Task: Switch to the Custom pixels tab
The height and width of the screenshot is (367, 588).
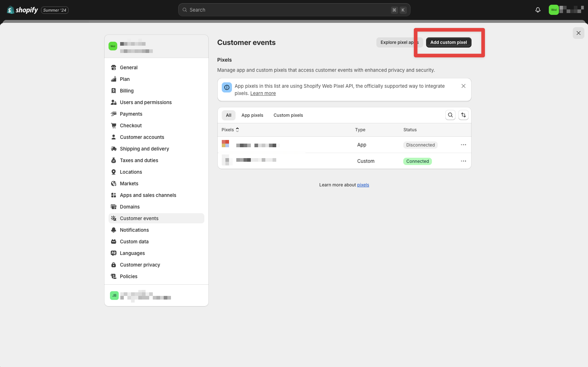Action: point(288,115)
